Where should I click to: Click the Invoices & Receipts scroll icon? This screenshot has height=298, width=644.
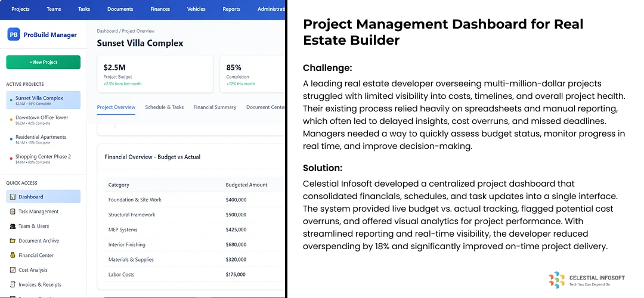(13, 284)
